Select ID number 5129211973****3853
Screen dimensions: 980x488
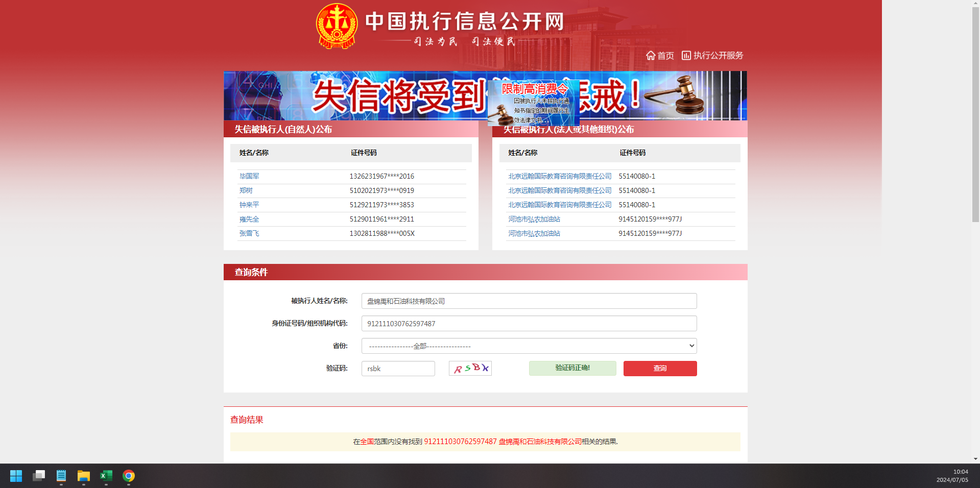[x=381, y=205]
